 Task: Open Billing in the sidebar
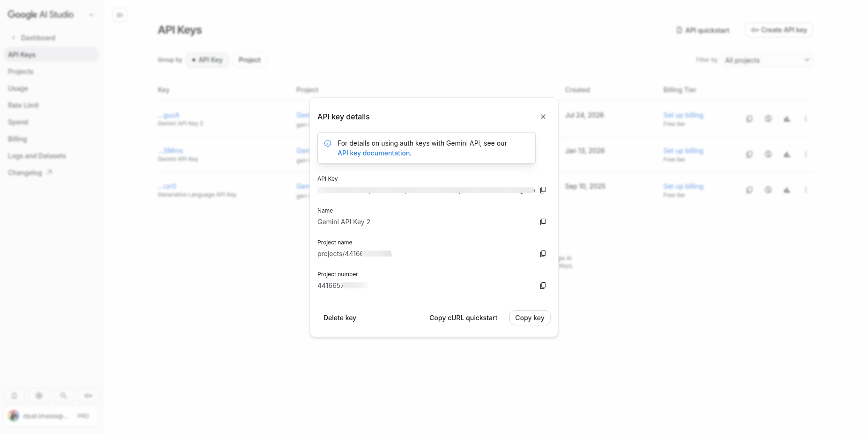point(17,139)
